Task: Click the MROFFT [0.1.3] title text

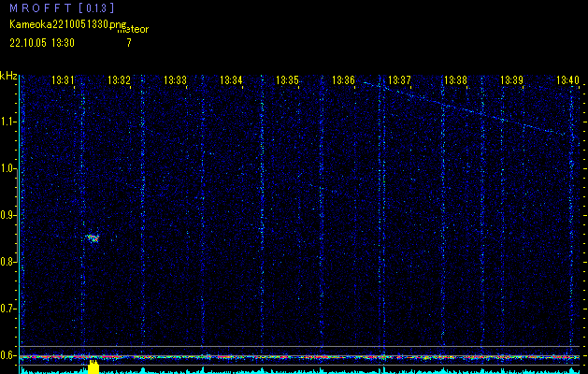Action: [x=62, y=8]
